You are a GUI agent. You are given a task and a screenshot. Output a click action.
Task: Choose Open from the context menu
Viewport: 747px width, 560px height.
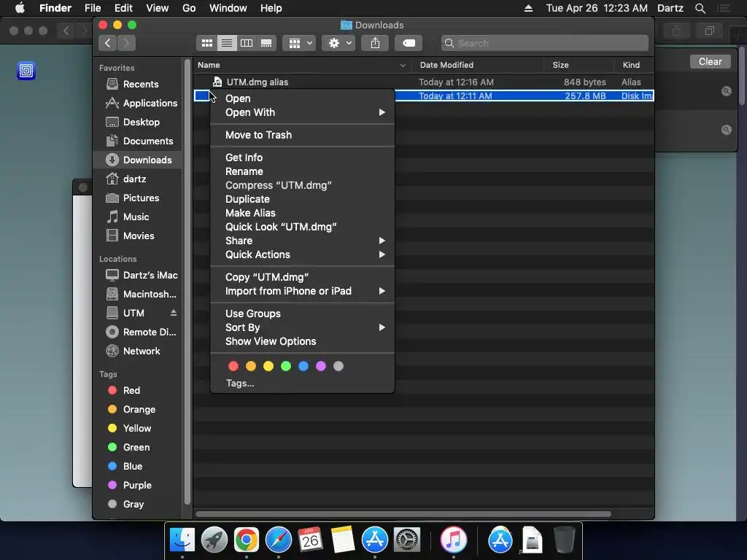[302, 98]
